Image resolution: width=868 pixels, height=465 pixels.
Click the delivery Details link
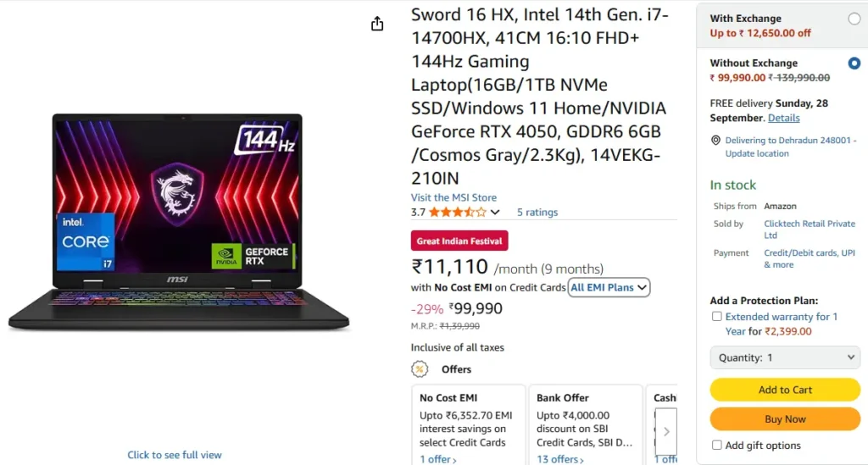(783, 119)
